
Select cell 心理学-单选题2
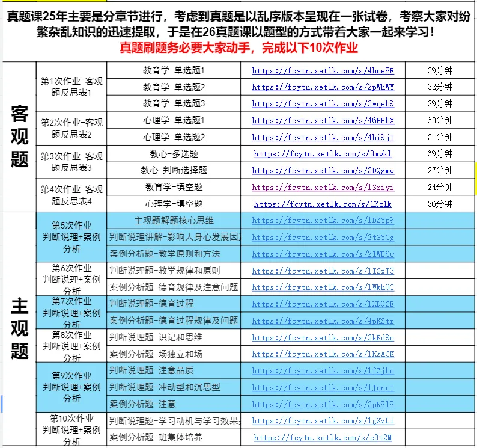click(174, 137)
